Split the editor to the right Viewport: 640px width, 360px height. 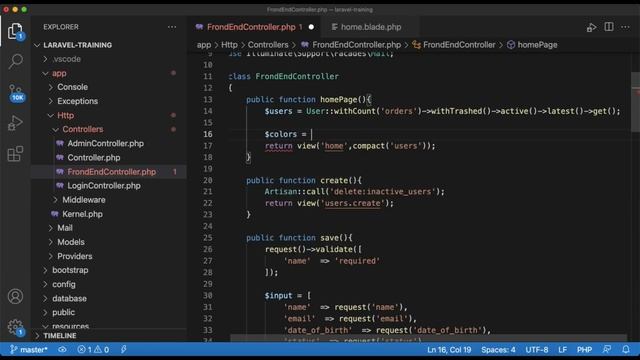point(609,27)
